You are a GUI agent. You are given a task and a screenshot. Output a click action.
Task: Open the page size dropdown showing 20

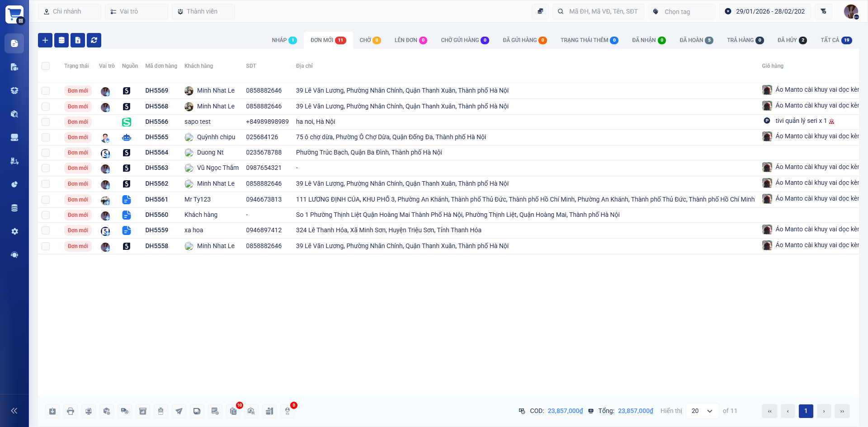(x=702, y=411)
